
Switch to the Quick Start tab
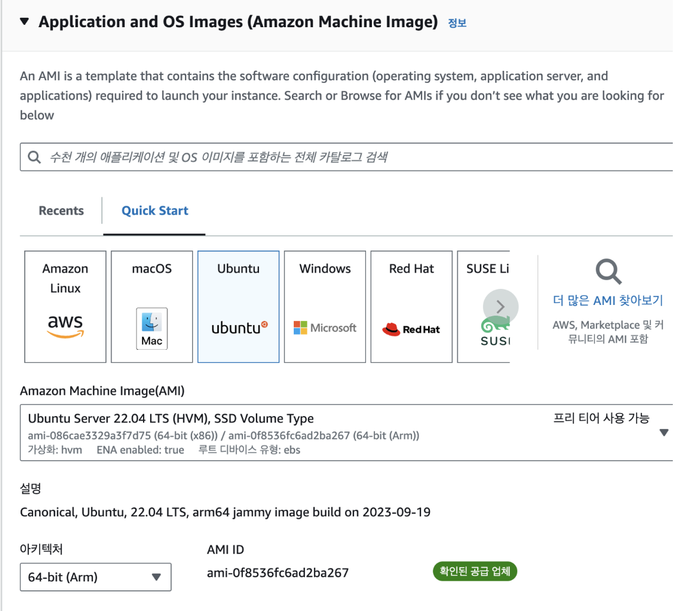pyautogui.click(x=155, y=210)
